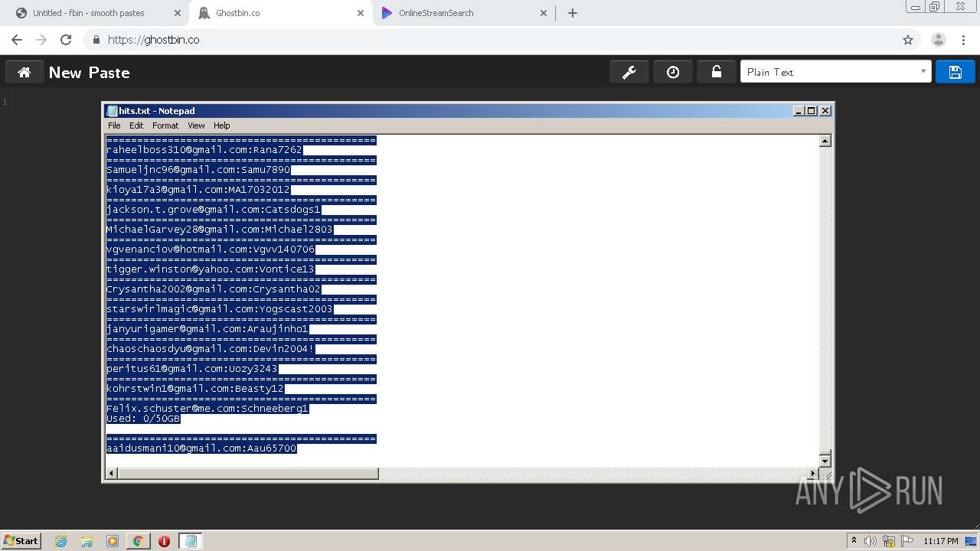The width and height of the screenshot is (980, 551).
Task: Open Windows Explorer folder in taskbar
Action: coord(87,541)
